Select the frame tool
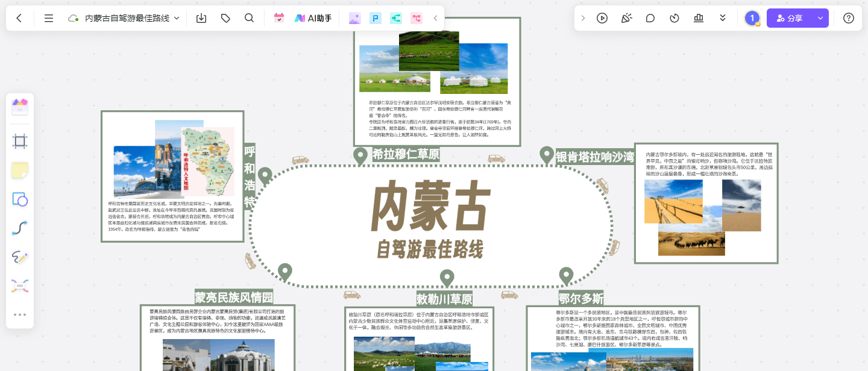 click(20, 140)
